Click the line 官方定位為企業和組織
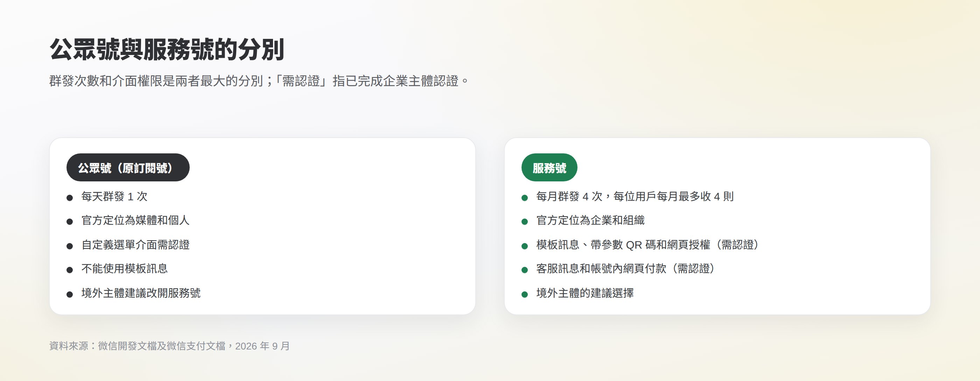The height and width of the screenshot is (381, 980). tap(590, 220)
